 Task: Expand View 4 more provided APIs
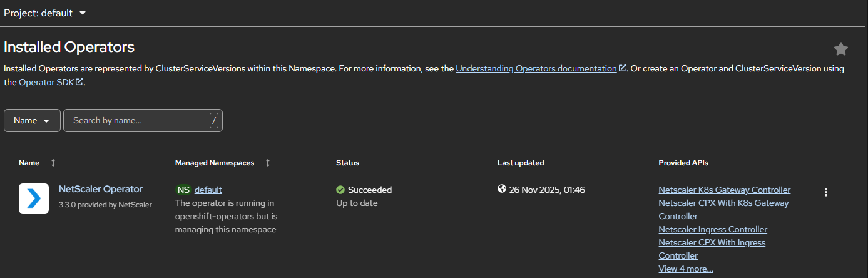pyautogui.click(x=686, y=269)
